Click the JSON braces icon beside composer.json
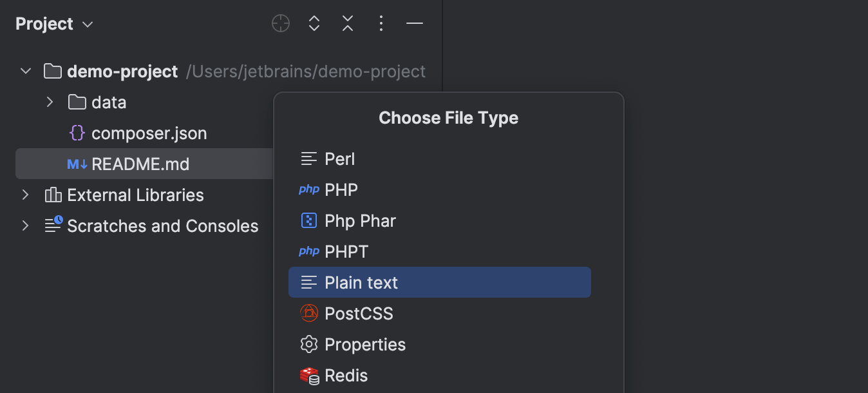 coord(77,133)
